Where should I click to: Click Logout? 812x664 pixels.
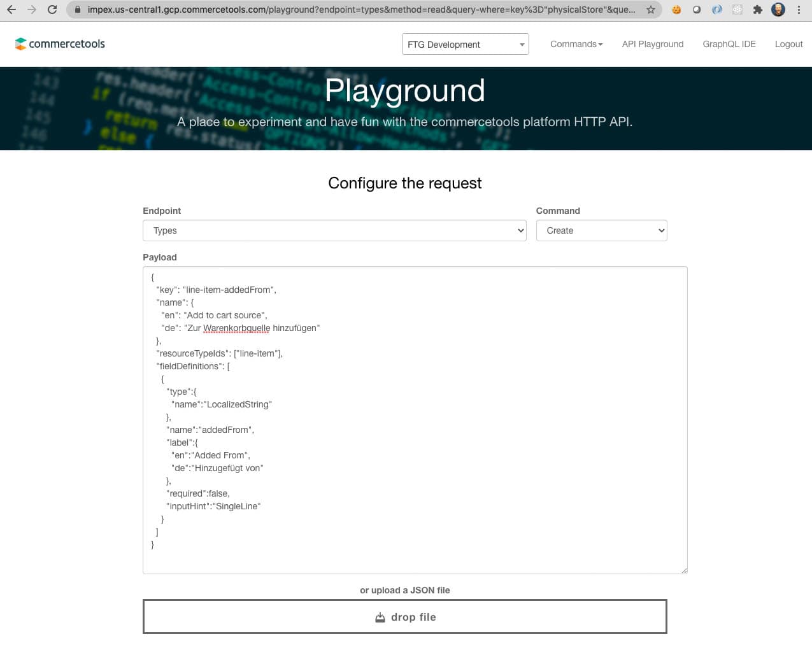pos(788,44)
